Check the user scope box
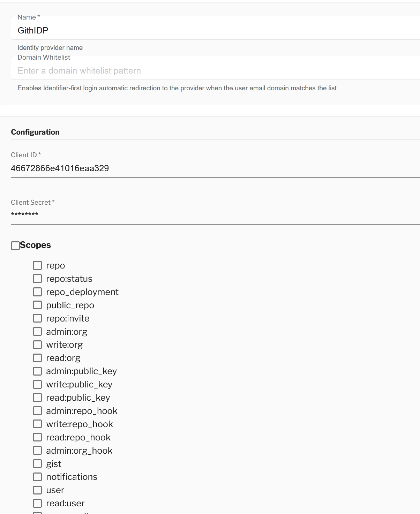Screen dimensions: 420x514 click(x=37, y=490)
